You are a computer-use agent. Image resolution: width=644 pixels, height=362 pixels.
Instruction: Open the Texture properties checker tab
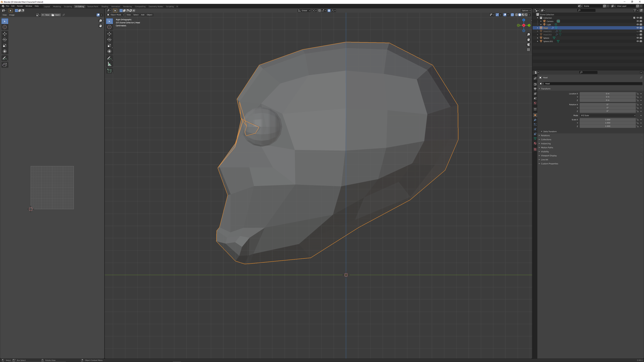click(x=535, y=149)
